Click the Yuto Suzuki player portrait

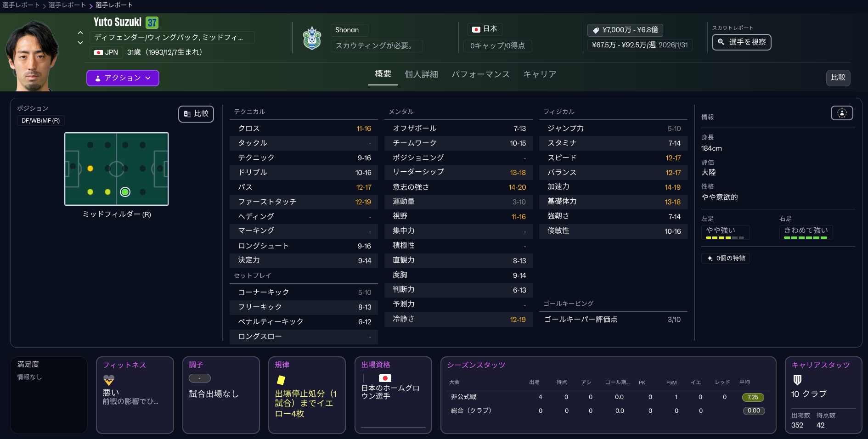point(31,56)
